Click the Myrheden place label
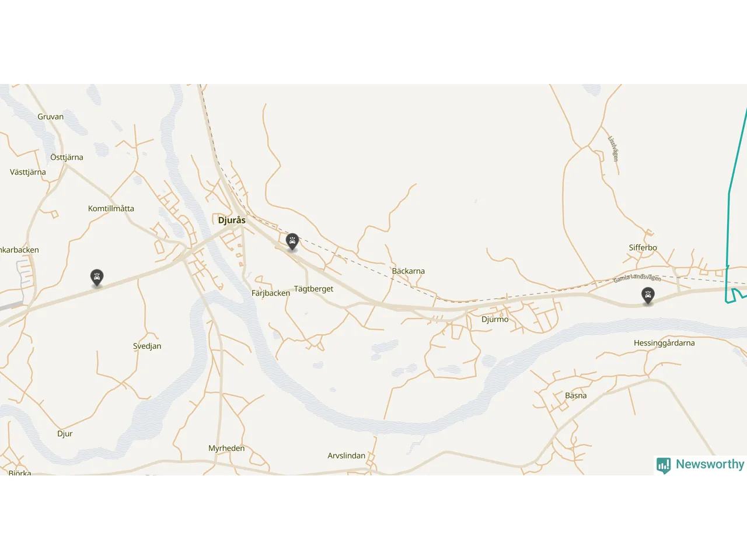Screen dimensions: 747x560 tap(226, 448)
